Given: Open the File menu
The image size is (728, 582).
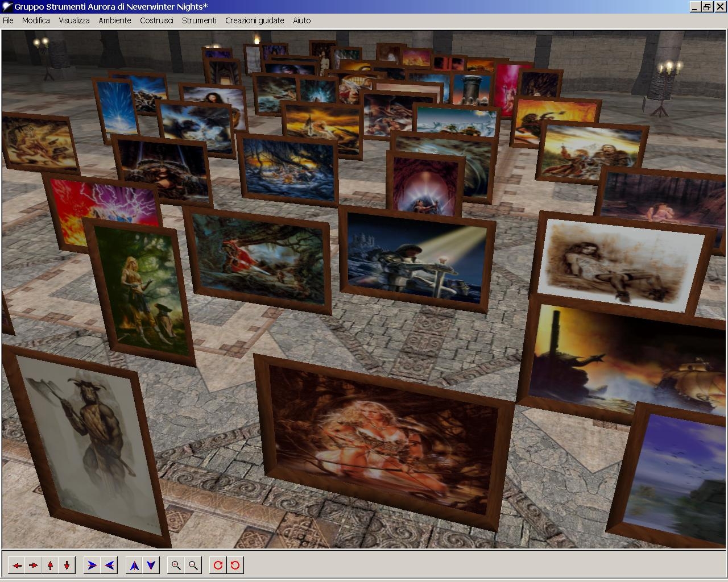Looking at the screenshot, I should pyautogui.click(x=8, y=20).
